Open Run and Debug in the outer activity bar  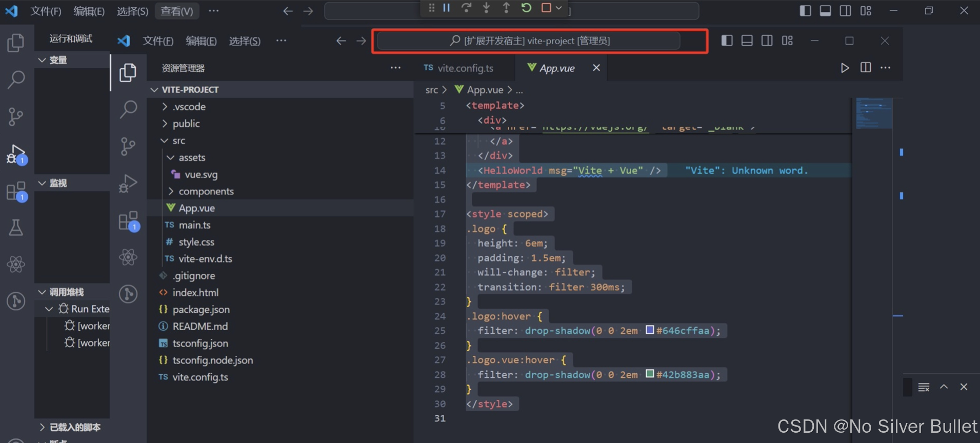16,154
